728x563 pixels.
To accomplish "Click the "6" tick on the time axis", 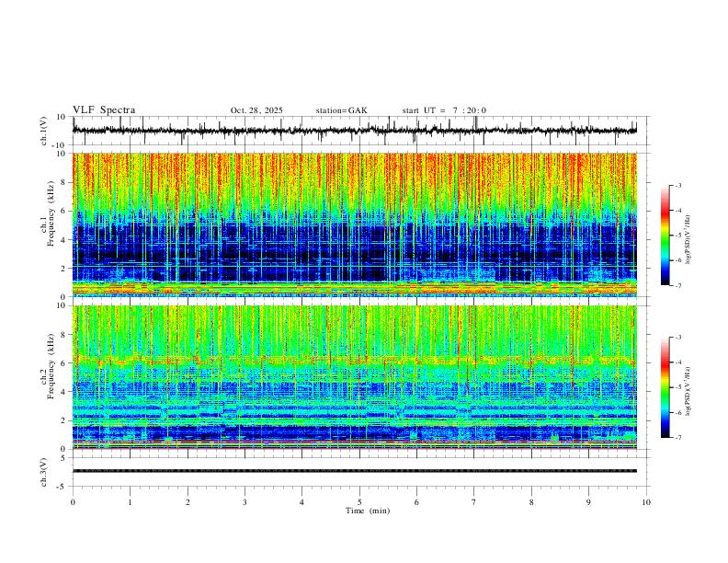I will point(417,502).
